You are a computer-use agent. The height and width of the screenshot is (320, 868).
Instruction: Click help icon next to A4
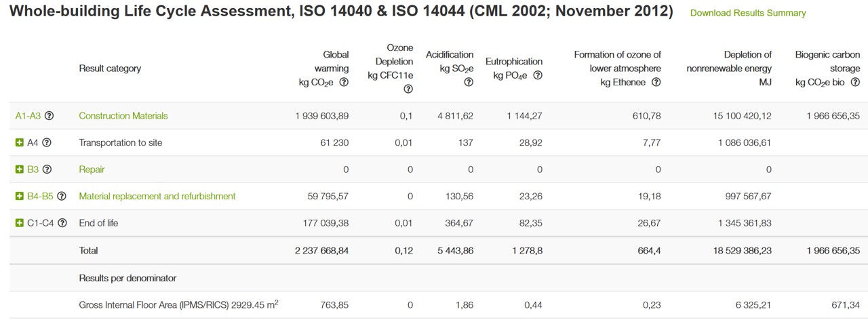(47, 142)
